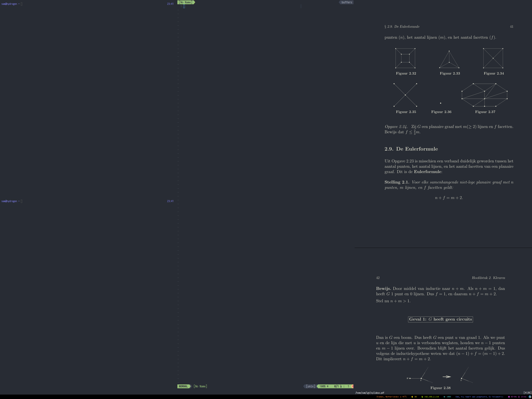Click the top terminal prompt cursor
This screenshot has width=532, height=399.
click(x=22, y=4)
